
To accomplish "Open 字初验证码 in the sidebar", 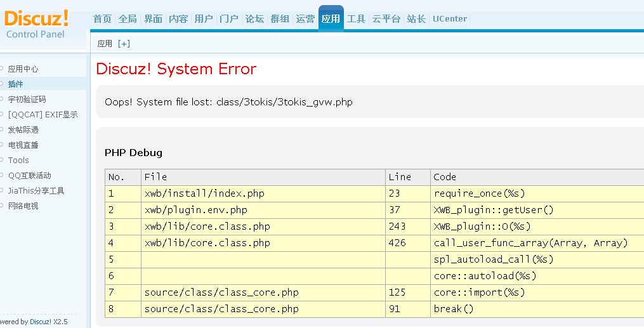I will point(27,100).
